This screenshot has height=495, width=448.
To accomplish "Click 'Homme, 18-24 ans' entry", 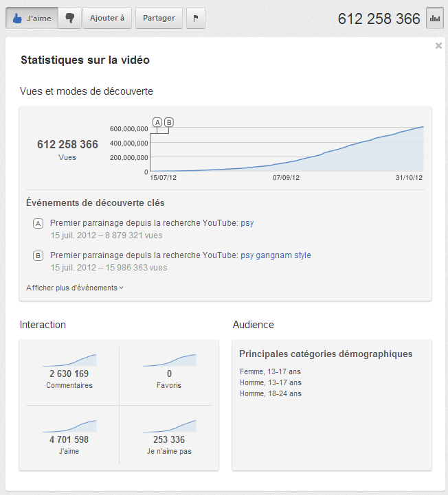I will coord(271,393).
